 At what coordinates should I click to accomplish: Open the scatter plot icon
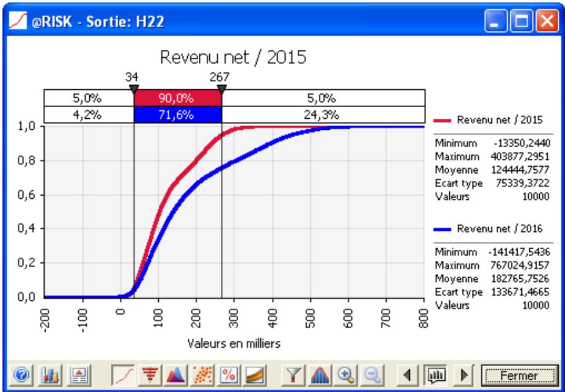click(200, 374)
